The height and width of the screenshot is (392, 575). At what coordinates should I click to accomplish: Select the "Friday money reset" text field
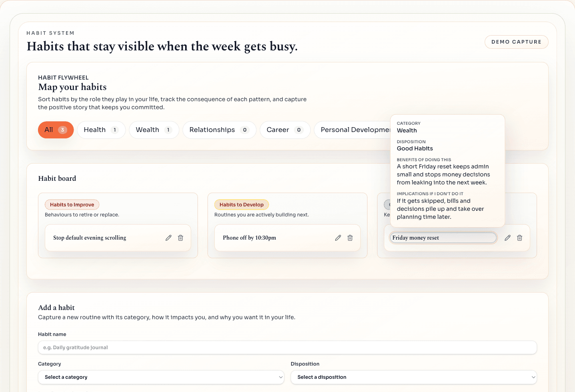click(x=443, y=238)
